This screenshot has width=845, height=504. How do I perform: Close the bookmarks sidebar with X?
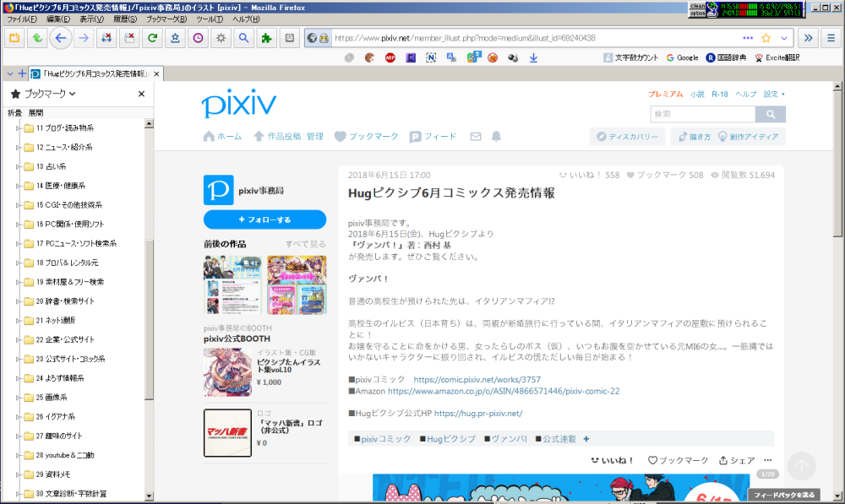click(141, 94)
